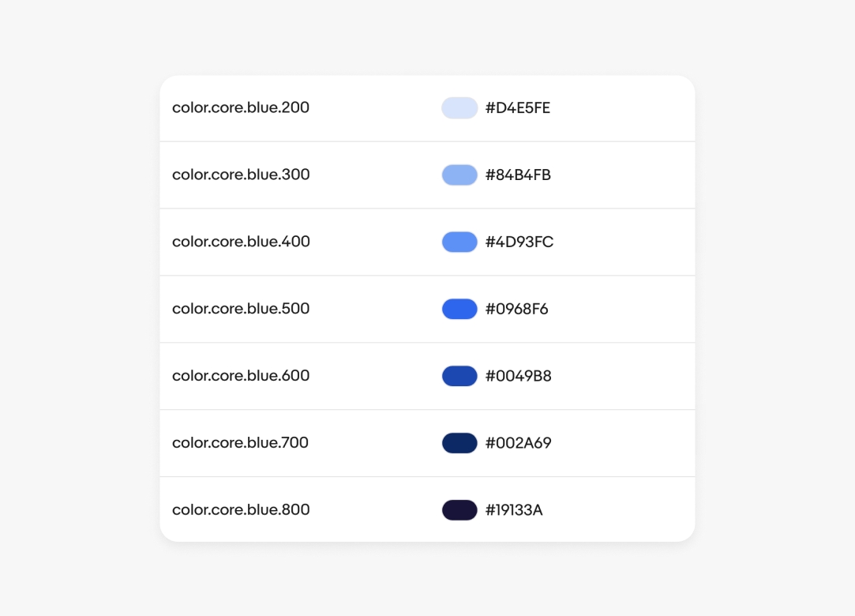Pick the #4D93FC blue swatch
855x616 pixels.
(x=459, y=242)
